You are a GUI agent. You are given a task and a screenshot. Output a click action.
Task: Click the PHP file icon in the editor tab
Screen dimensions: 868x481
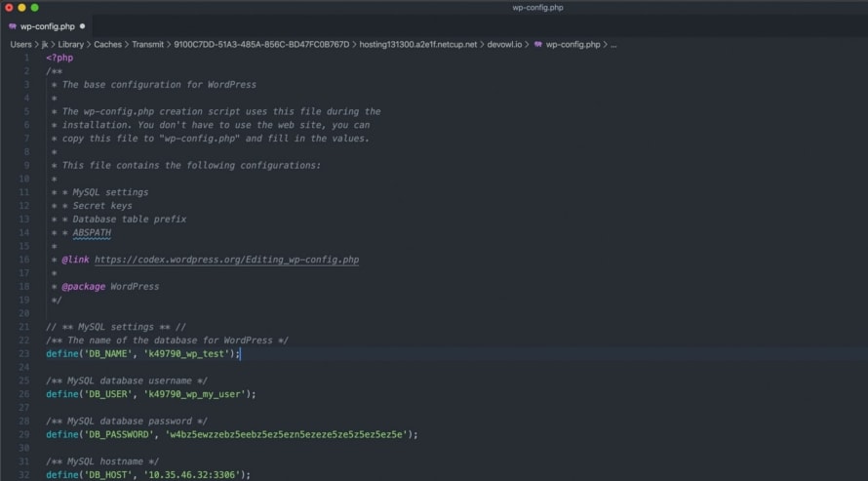click(12, 26)
